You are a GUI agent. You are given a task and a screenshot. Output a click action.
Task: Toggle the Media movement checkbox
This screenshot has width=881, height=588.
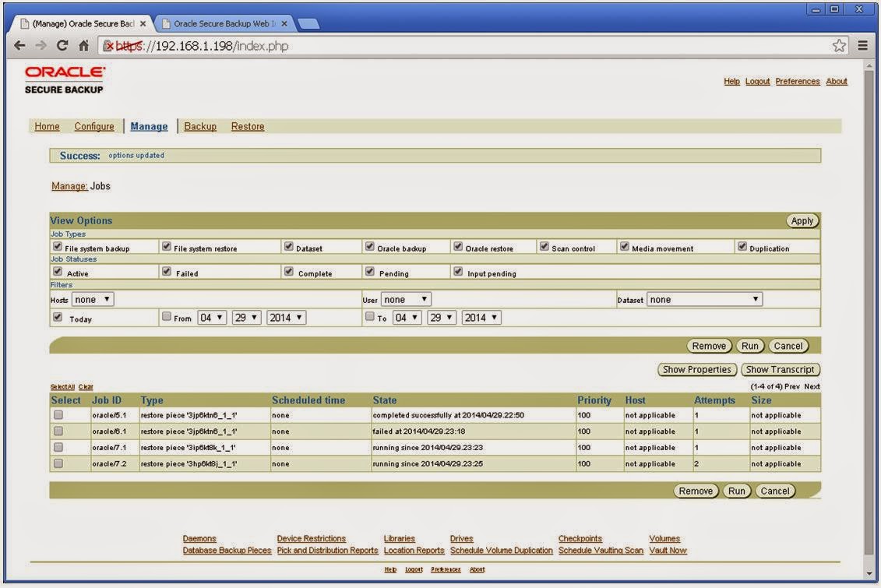pos(624,247)
